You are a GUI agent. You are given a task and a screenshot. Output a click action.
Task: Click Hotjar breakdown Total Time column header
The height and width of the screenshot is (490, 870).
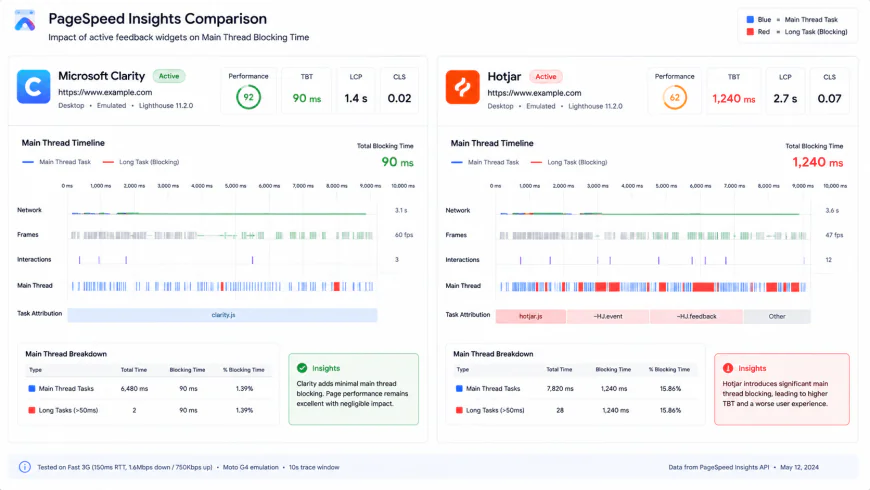(559, 369)
